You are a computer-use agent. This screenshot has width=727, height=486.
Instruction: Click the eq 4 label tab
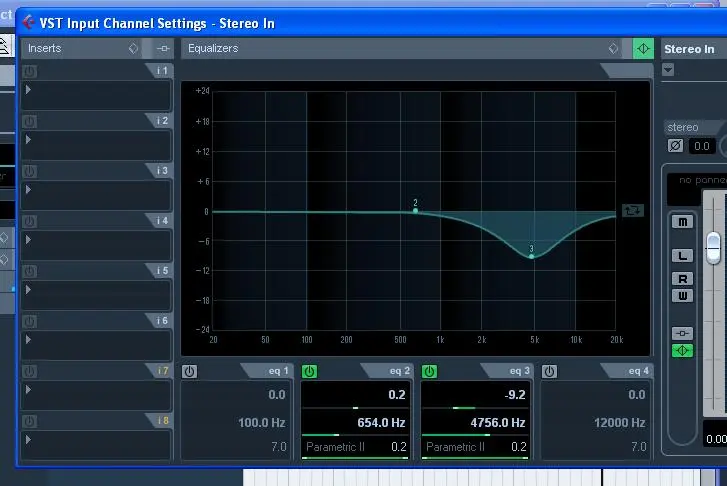point(639,371)
